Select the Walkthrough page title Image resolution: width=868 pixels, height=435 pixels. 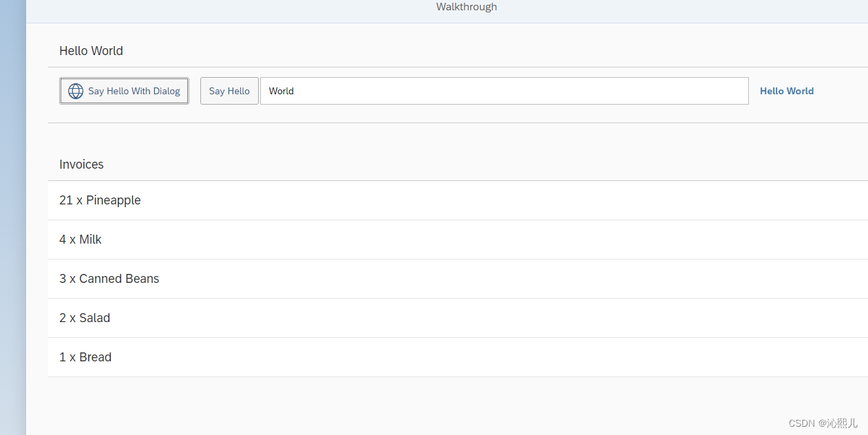pyautogui.click(x=466, y=7)
